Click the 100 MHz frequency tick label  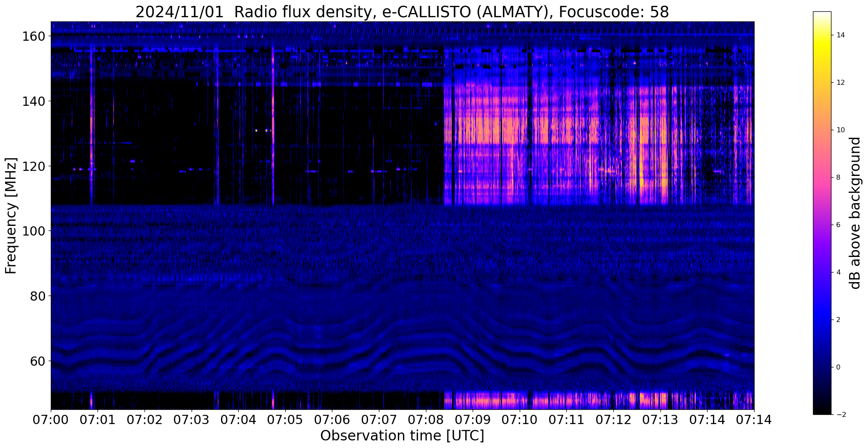pos(33,231)
